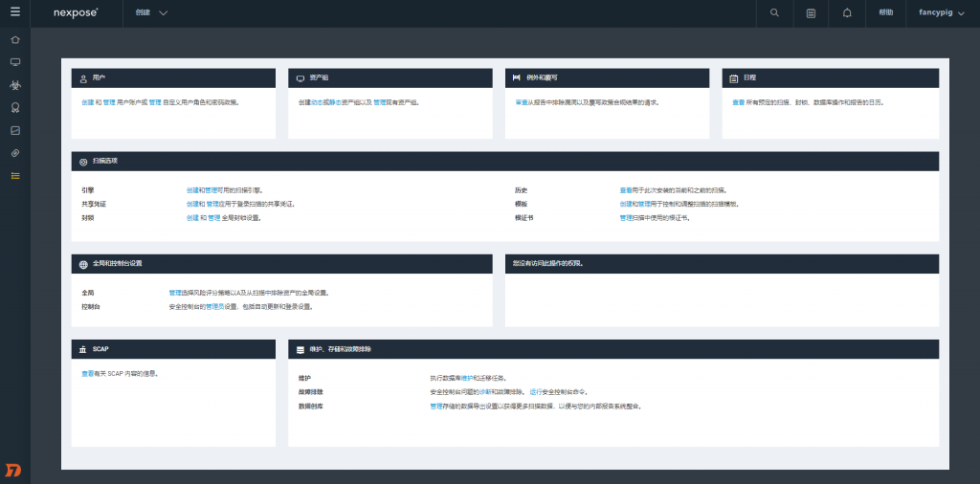Open Vulnerabilities biohazard icon in sidebar
This screenshot has width=980, height=484.
tap(15, 85)
